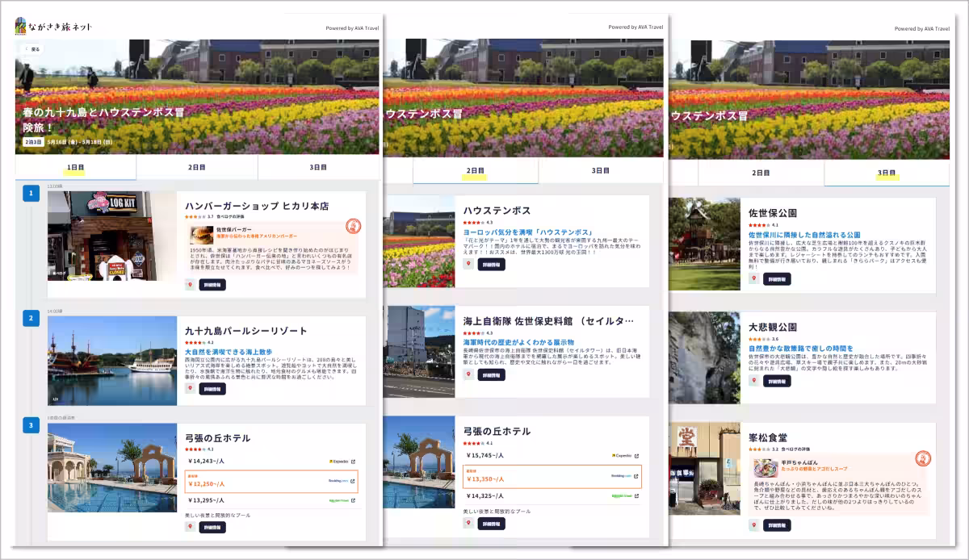Image resolution: width=969 pixels, height=560 pixels.
Task: Click map pin for 海上自衛隊 佐世保史料館
Action: pos(468,375)
